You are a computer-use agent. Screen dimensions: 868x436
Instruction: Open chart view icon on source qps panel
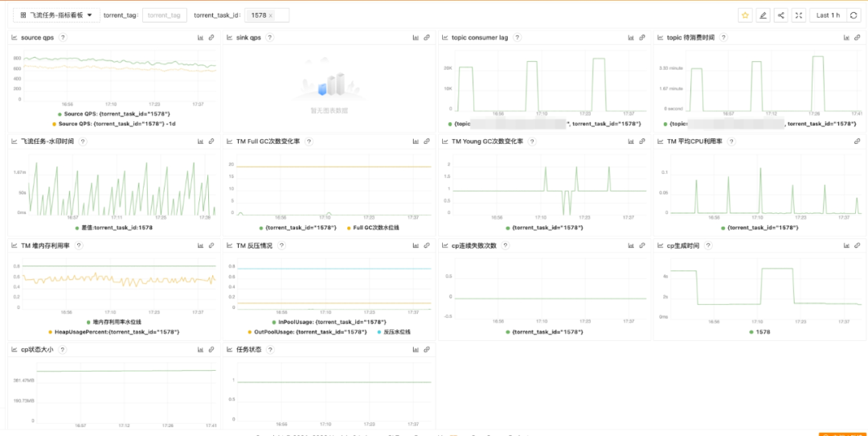pos(200,38)
